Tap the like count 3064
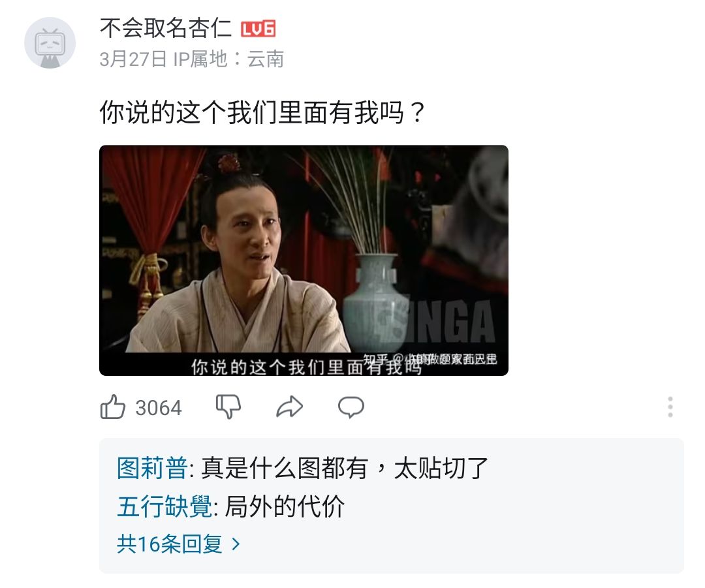This screenshot has height=588, width=705. pyautogui.click(x=159, y=408)
